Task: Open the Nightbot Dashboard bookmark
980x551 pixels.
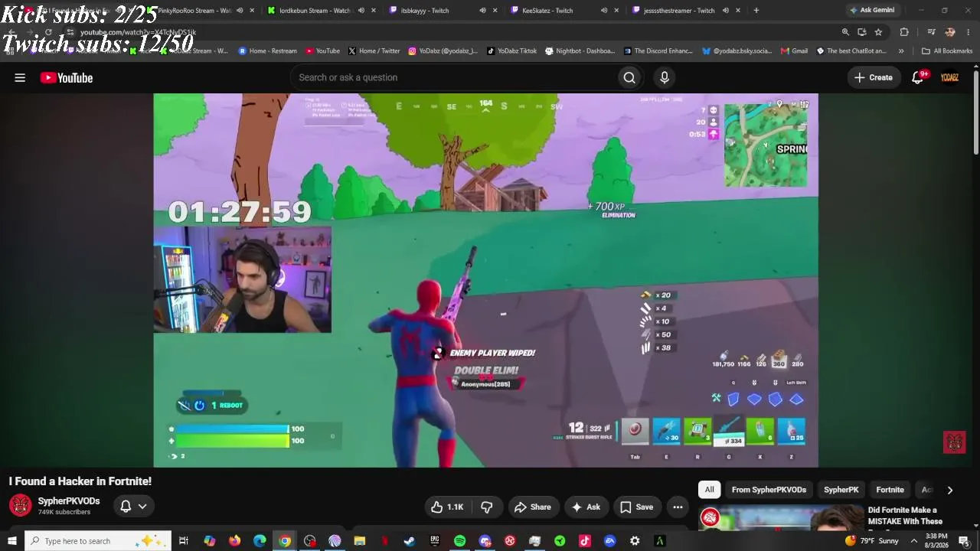Action: pyautogui.click(x=580, y=51)
